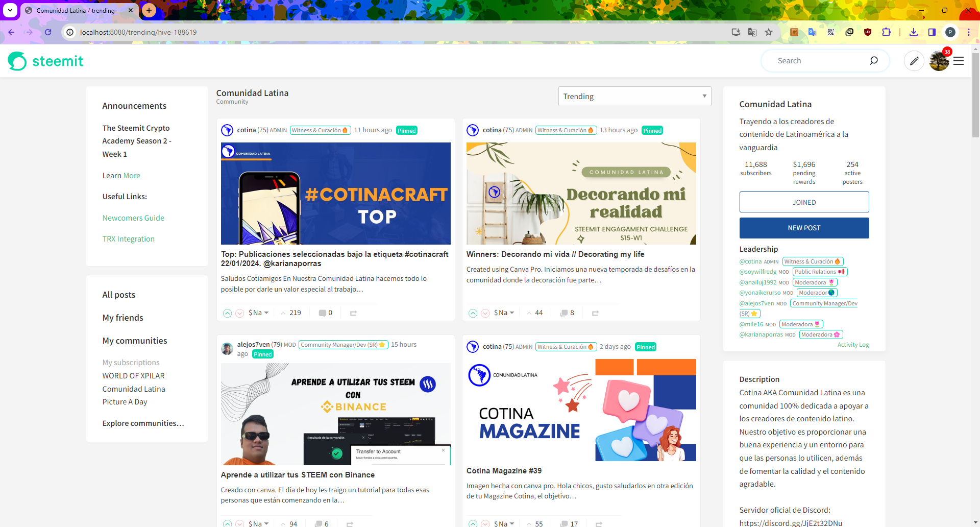Open All posts feed
Viewport: 980px width, 527px height.
[x=119, y=295]
